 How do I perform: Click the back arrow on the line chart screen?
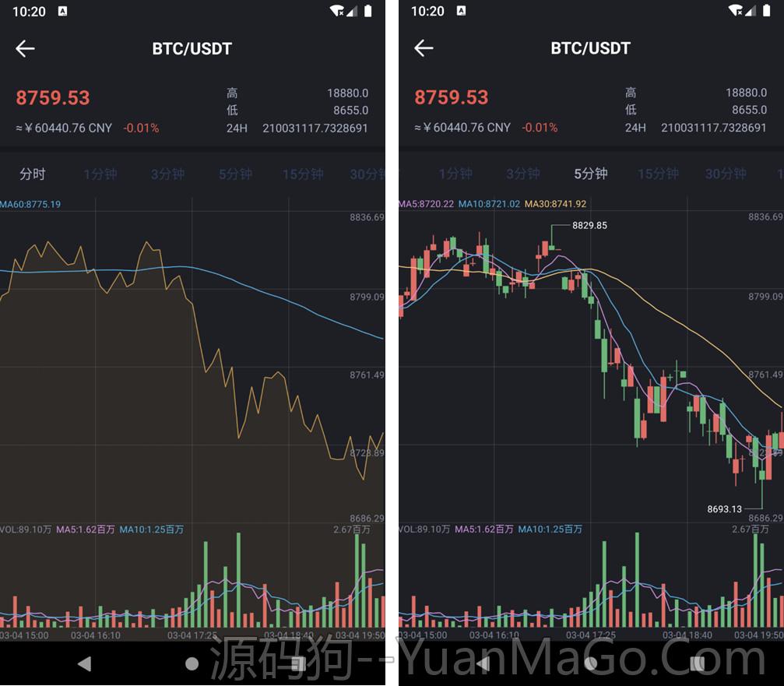(25, 48)
